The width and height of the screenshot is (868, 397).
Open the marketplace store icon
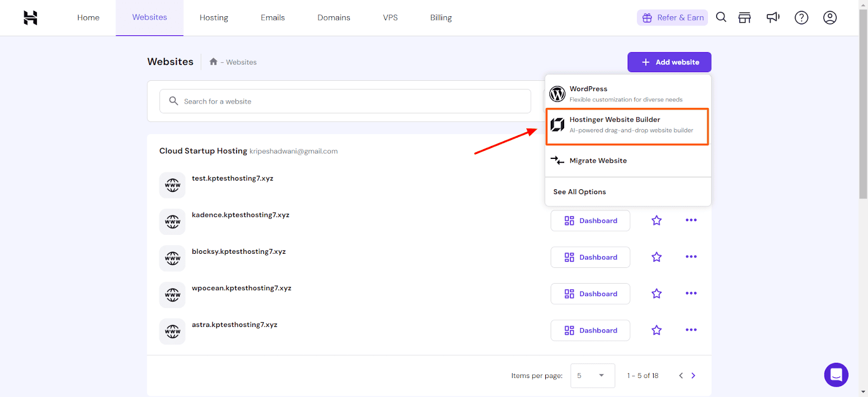[x=744, y=18]
